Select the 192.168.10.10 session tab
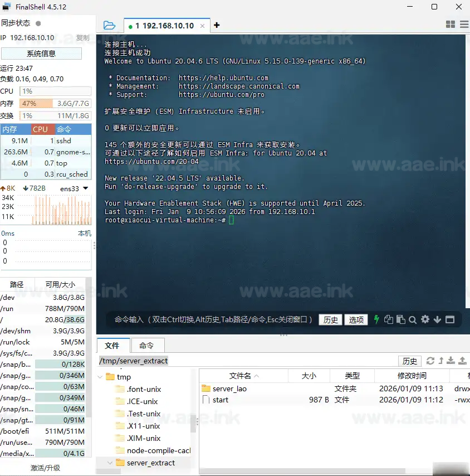Image resolution: width=470 pixels, height=476 pixels. click(168, 26)
